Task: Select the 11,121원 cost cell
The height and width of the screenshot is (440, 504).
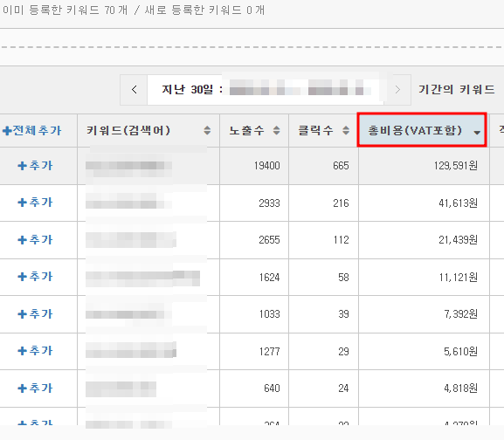Action: [424, 277]
